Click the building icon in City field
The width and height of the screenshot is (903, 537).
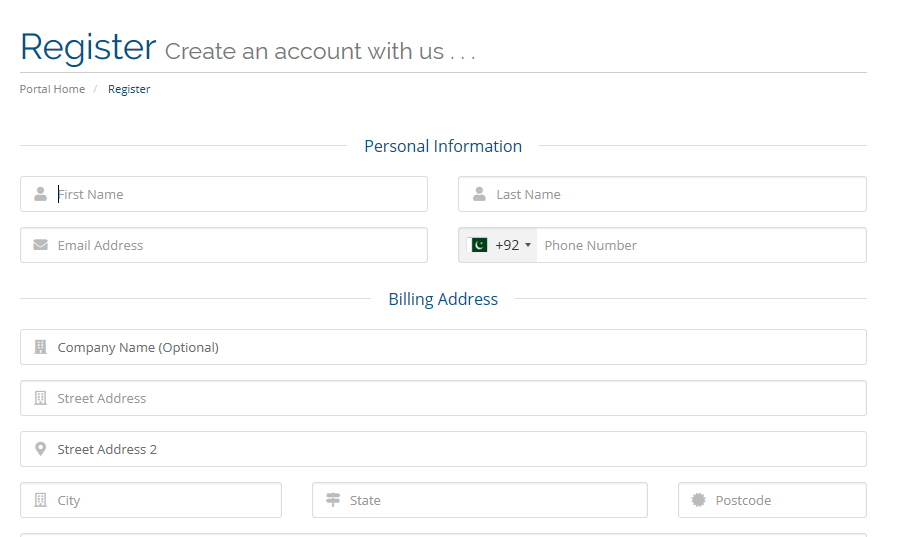tap(40, 500)
